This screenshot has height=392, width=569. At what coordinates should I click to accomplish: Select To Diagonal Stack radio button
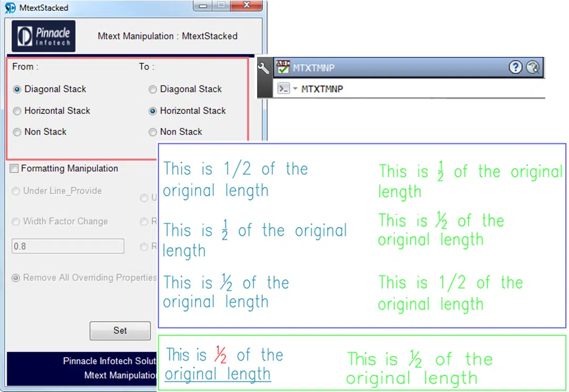tap(153, 90)
